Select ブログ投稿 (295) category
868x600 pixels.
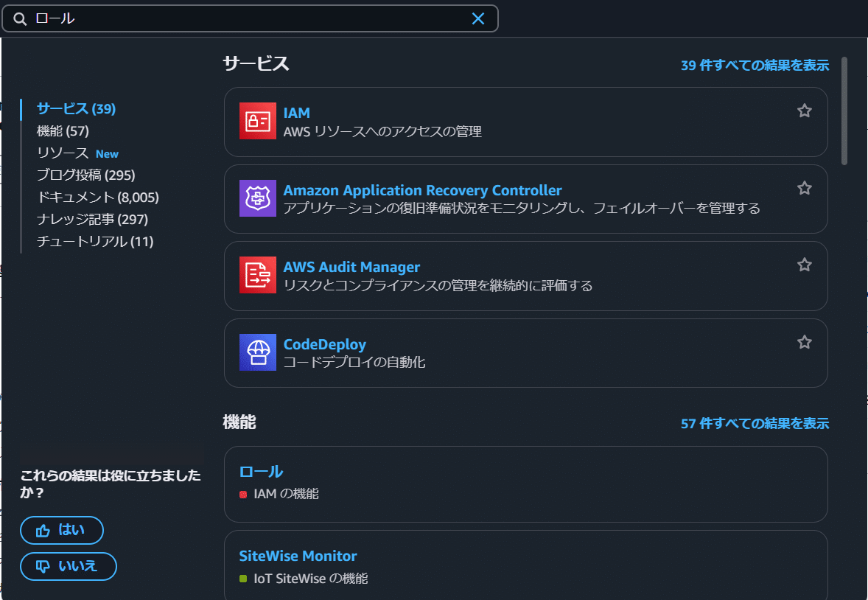pyautogui.click(x=85, y=175)
